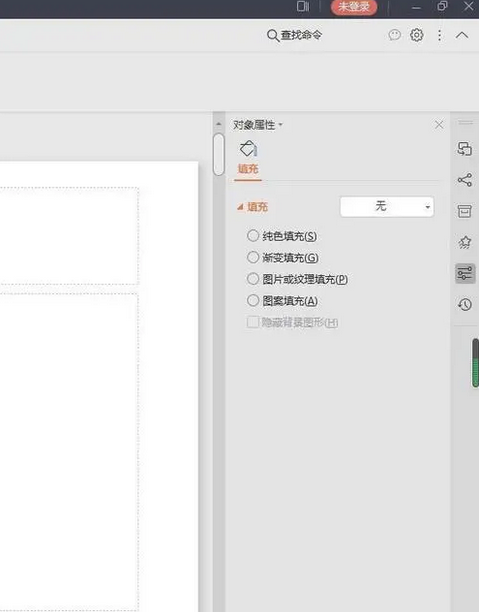Screen dimensions: 479x612
Task: Click the star animation sidebar icon
Action: pos(465,242)
